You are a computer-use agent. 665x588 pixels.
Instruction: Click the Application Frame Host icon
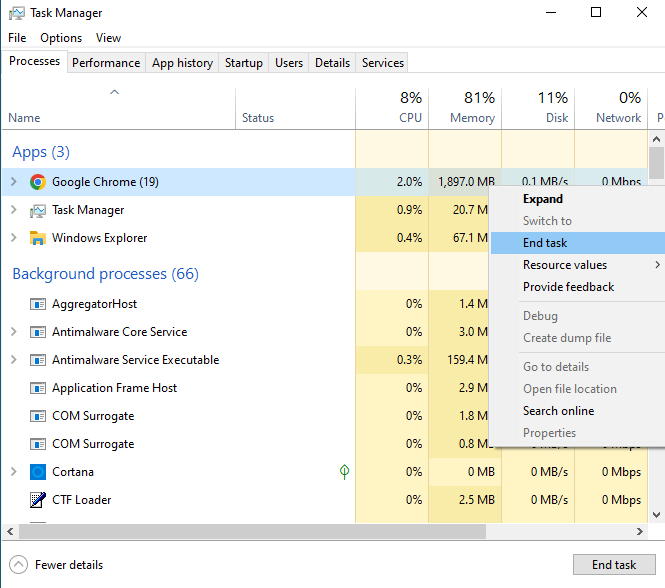click(x=38, y=388)
